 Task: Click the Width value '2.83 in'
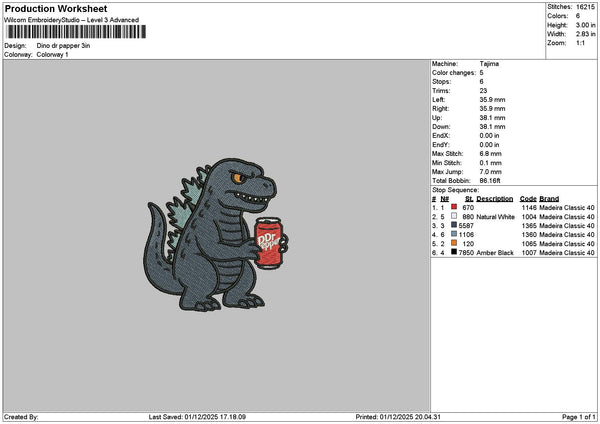pyautogui.click(x=585, y=34)
